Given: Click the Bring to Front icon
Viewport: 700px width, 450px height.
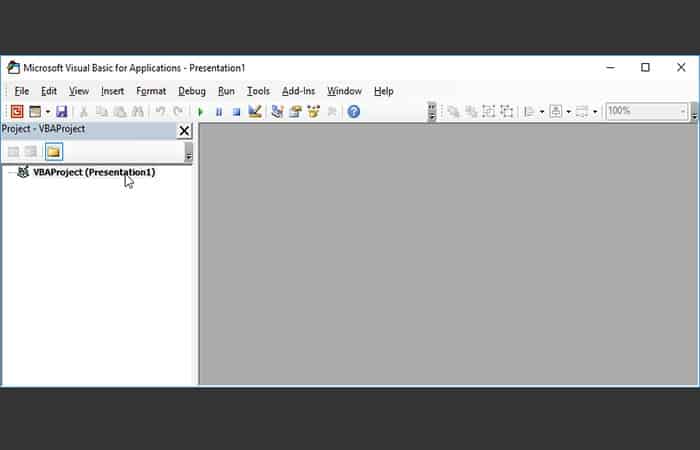Looking at the screenshot, I should tap(453, 111).
